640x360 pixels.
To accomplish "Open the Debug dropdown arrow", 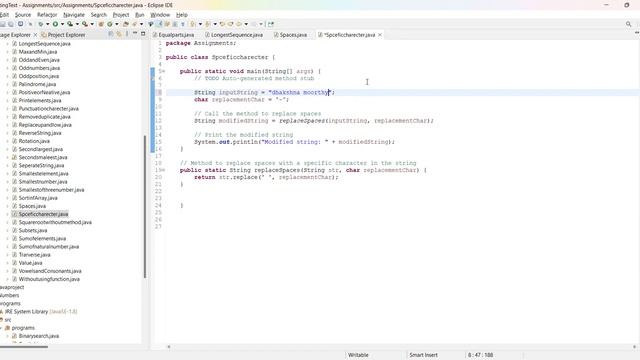I will pyautogui.click(x=47, y=24).
